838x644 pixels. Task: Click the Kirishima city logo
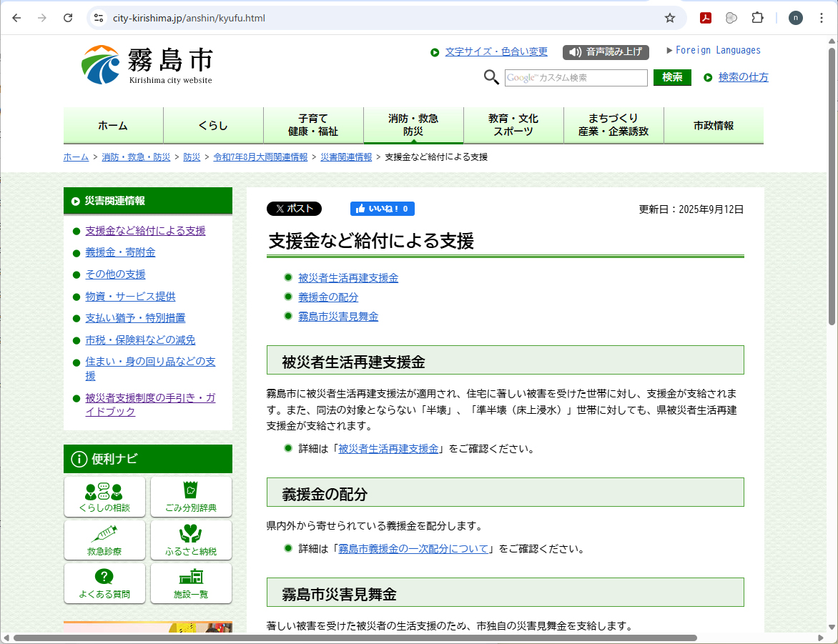(x=147, y=65)
